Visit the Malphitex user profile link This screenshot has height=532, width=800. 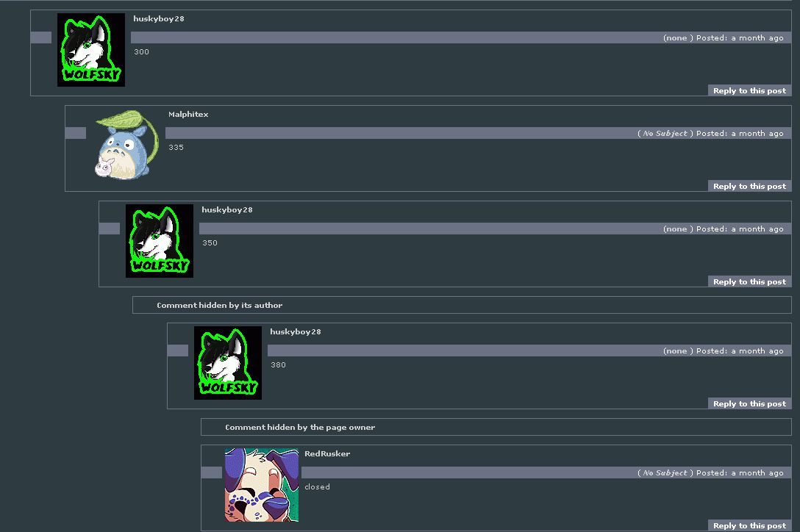pos(188,114)
